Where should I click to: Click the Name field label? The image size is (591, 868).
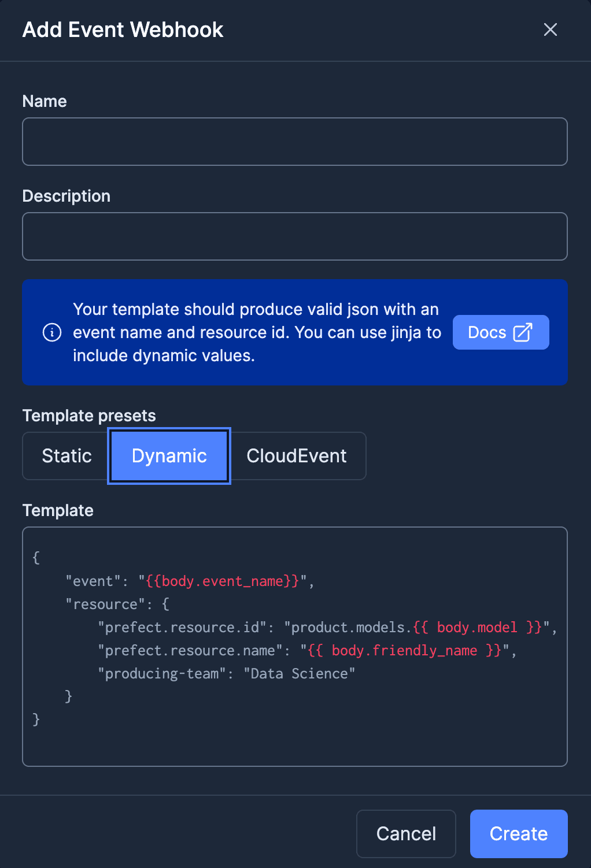(x=45, y=101)
